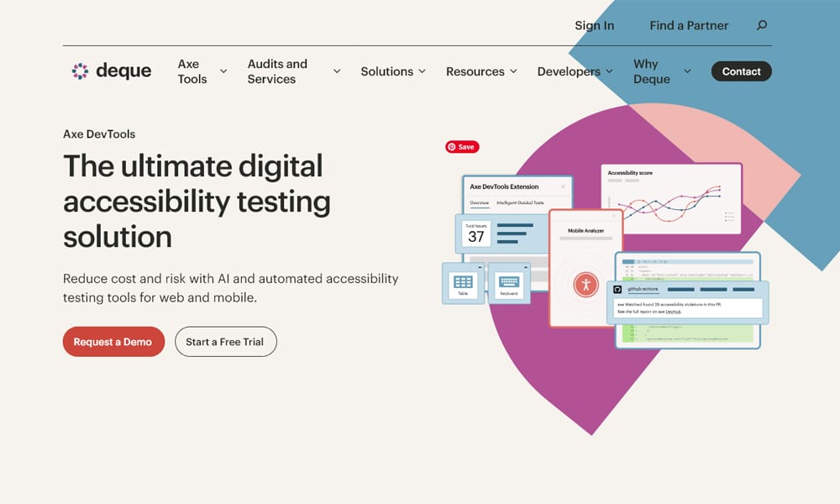840x504 pixels.
Task: Click Start a Free Trial
Action: 225,342
